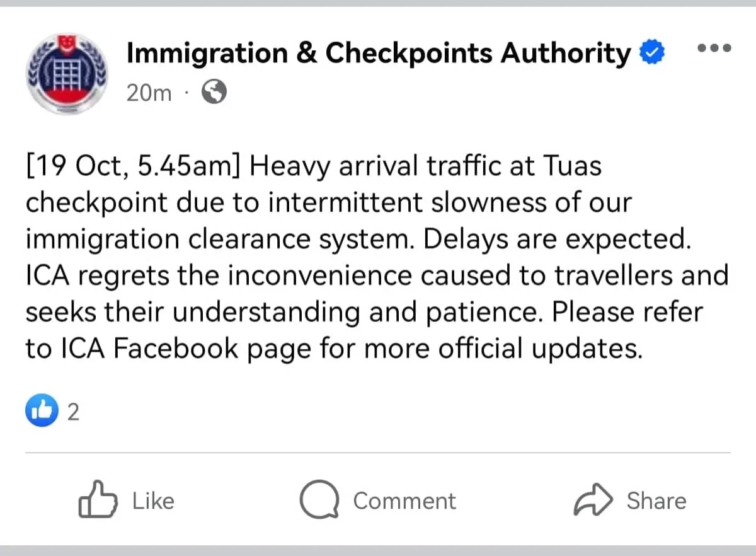Tap the Like text label
756x556 pixels.
click(x=153, y=501)
